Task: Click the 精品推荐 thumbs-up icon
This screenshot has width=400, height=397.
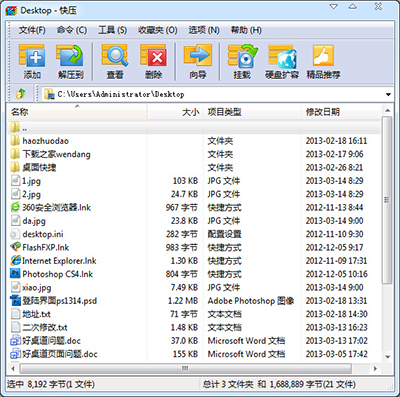Action: 323,56
